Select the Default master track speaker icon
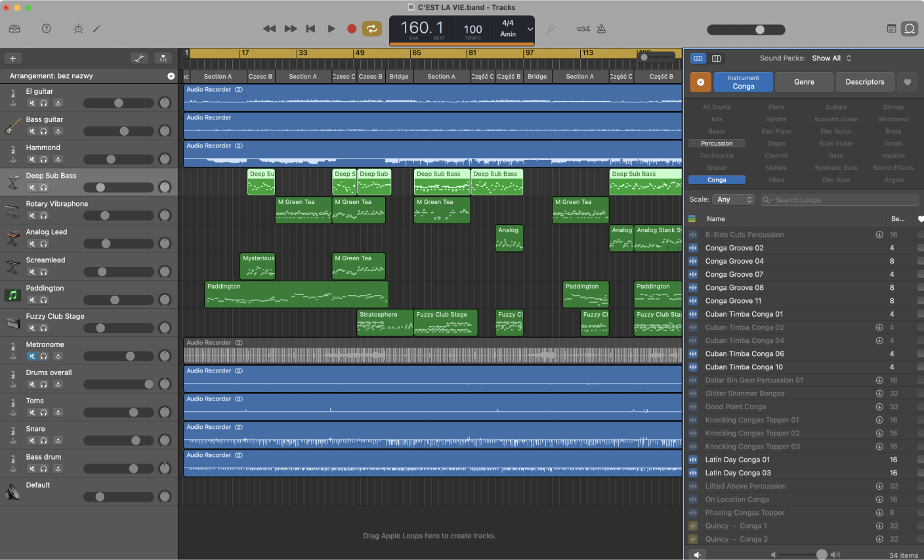The image size is (924, 560). (12, 492)
